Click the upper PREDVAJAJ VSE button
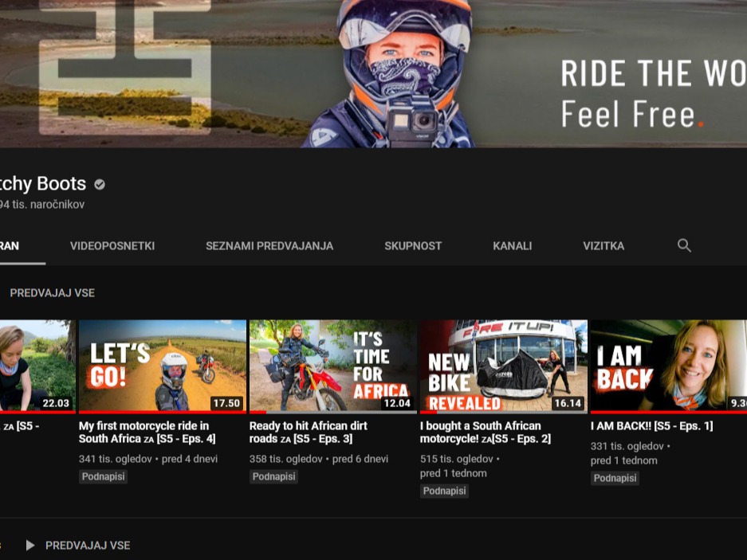The image size is (747, 560). pos(52,293)
